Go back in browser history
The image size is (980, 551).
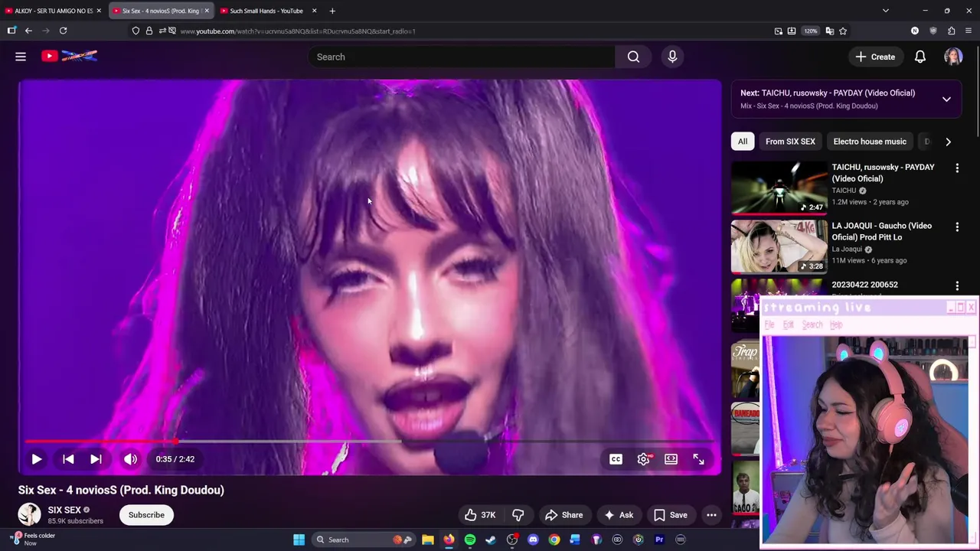(28, 31)
